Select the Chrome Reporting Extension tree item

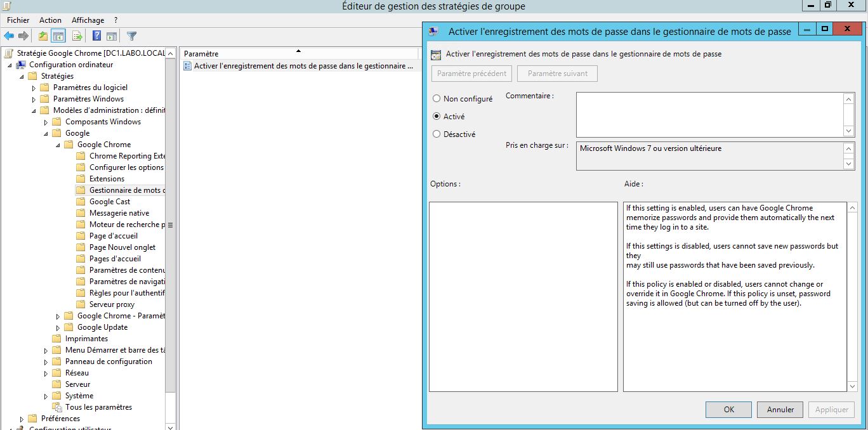click(x=127, y=156)
